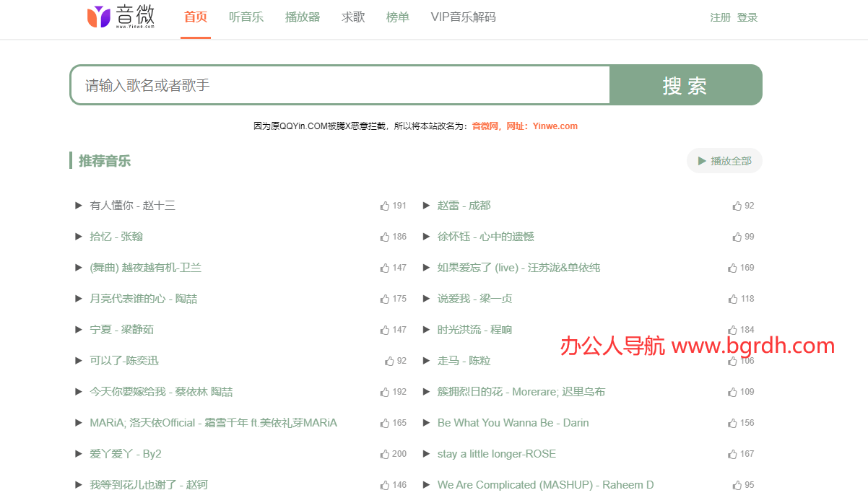
Task: Thumbs-up Be What You Wanna Be
Action: [732, 423]
